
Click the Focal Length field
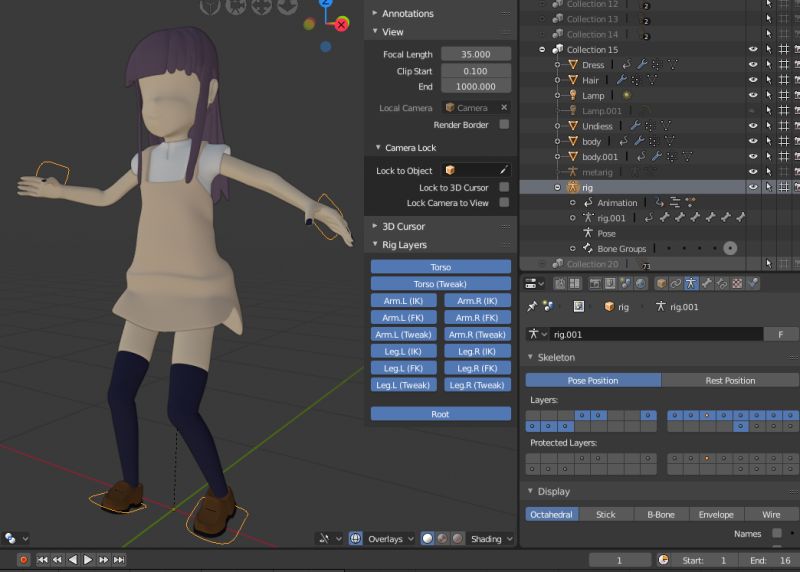tap(476, 54)
